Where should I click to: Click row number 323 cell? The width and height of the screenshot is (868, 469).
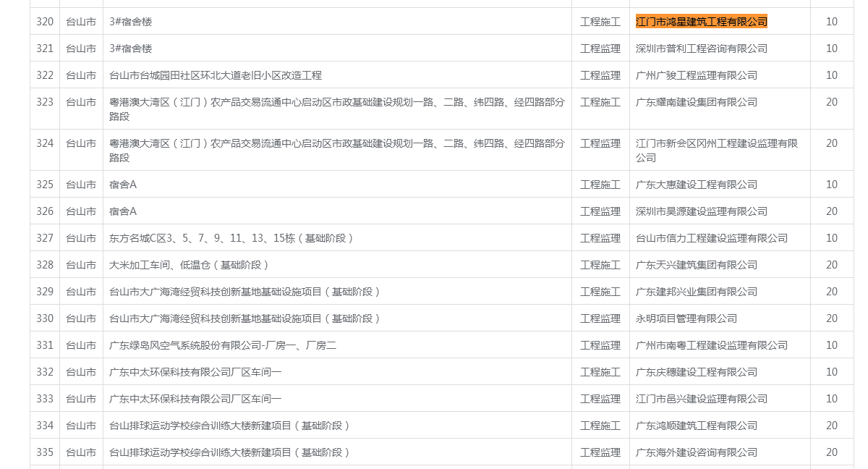pyautogui.click(x=45, y=109)
